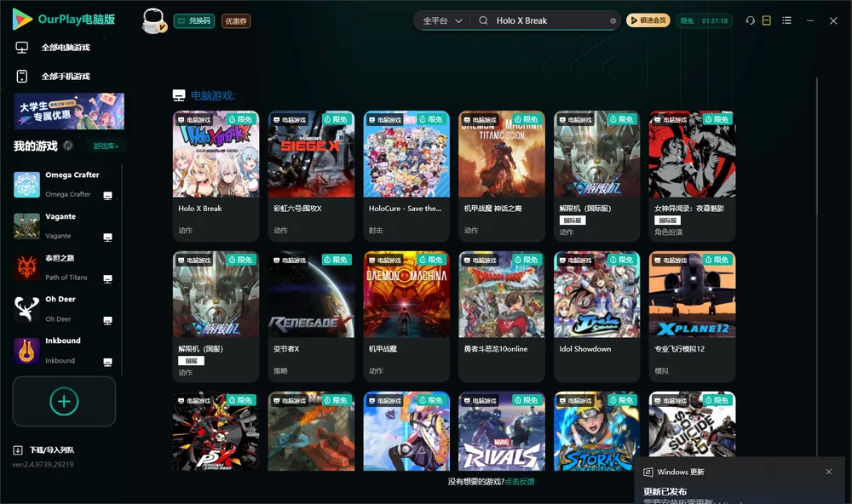Expand the 全平台 platform dropdown
852x504 pixels.
point(442,20)
